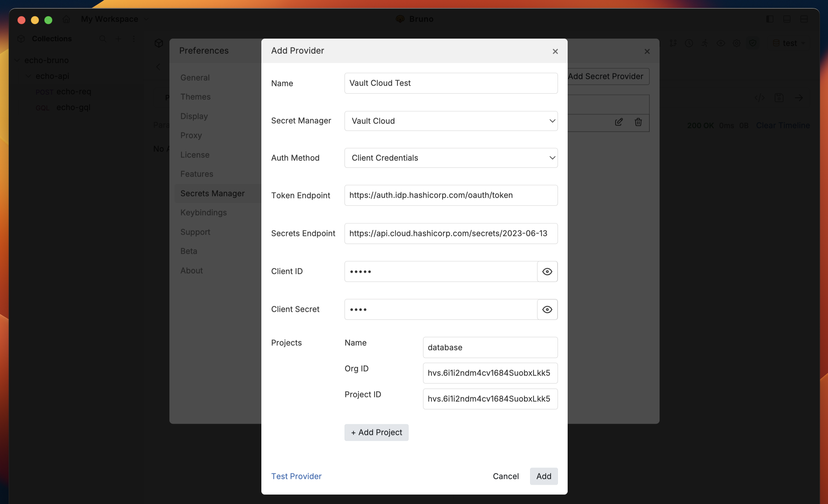Open the Auth Method dropdown

pyautogui.click(x=451, y=158)
